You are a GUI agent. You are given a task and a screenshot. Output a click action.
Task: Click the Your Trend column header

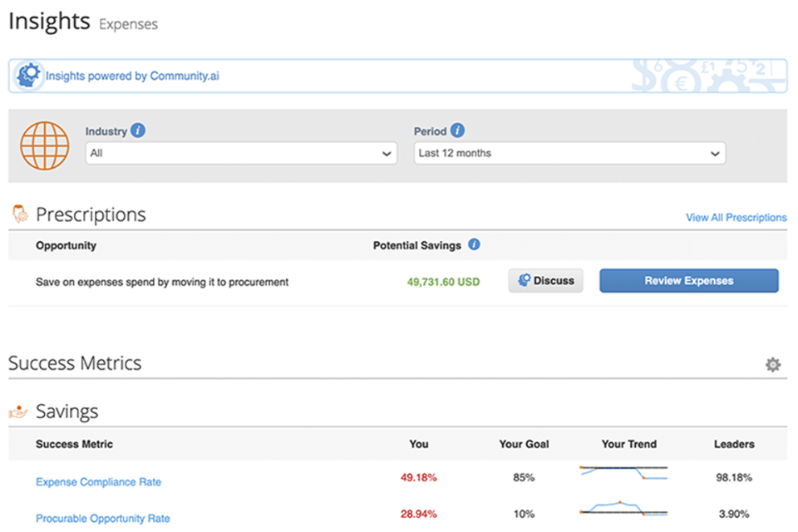click(629, 444)
